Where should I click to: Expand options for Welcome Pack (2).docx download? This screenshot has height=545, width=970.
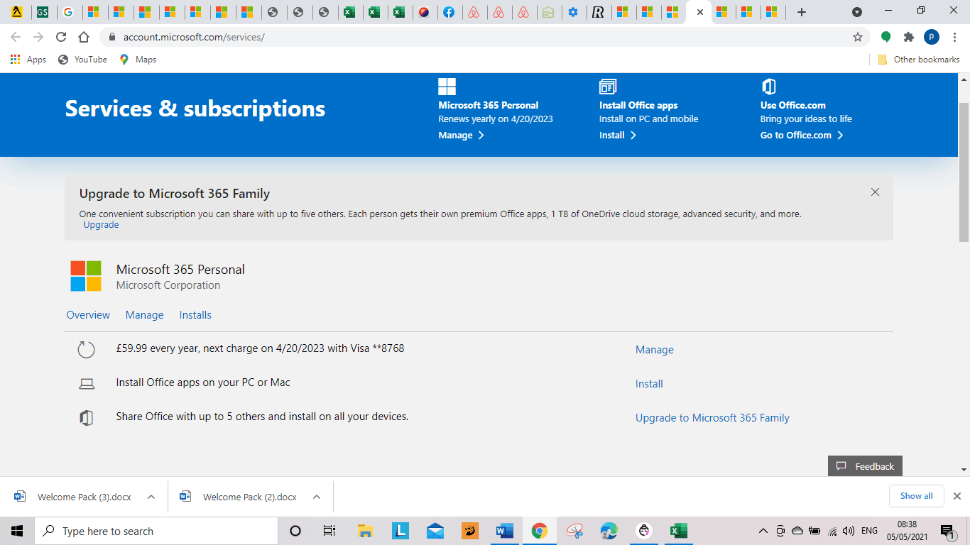317,497
